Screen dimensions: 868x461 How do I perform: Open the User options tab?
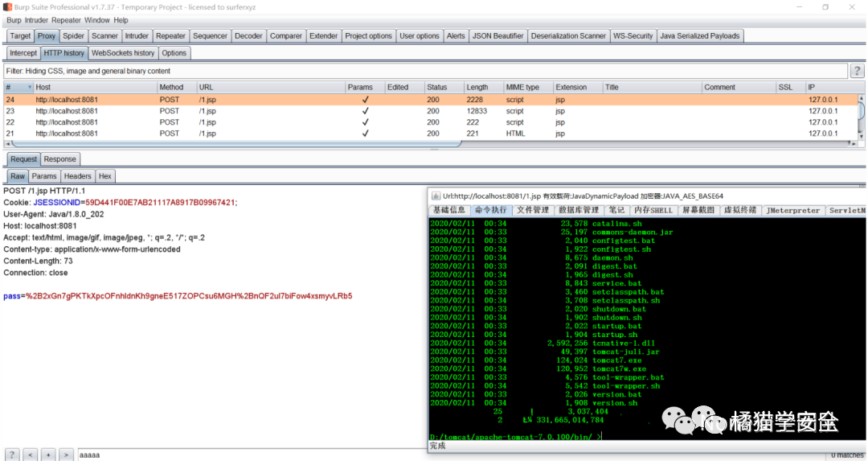[419, 36]
